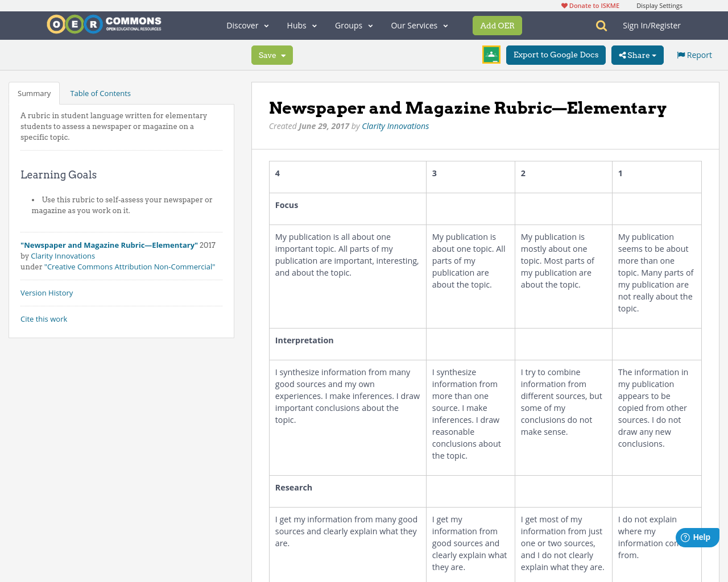728x582 pixels.
Task: Click the Export to Google Docs button
Action: [x=556, y=55]
